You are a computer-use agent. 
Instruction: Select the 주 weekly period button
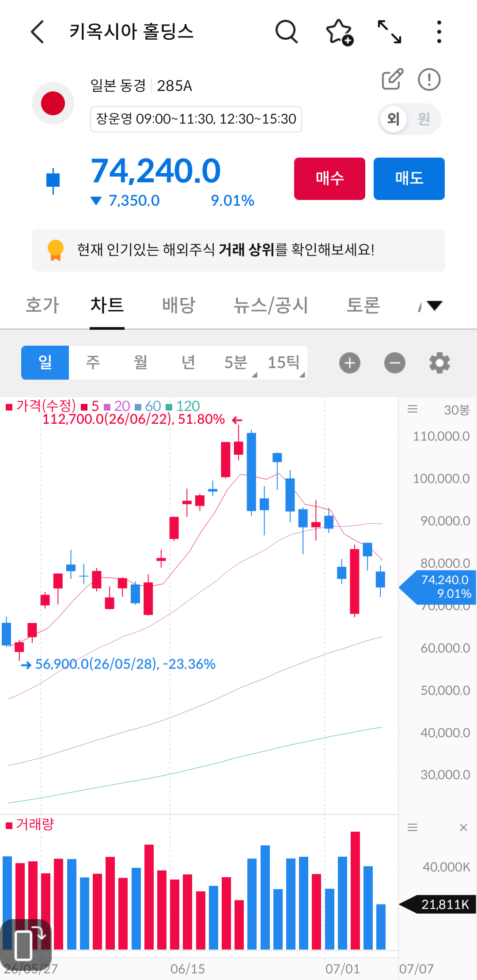93,362
